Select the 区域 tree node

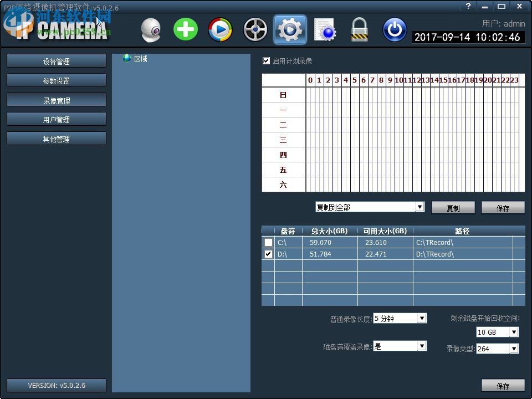(x=140, y=59)
